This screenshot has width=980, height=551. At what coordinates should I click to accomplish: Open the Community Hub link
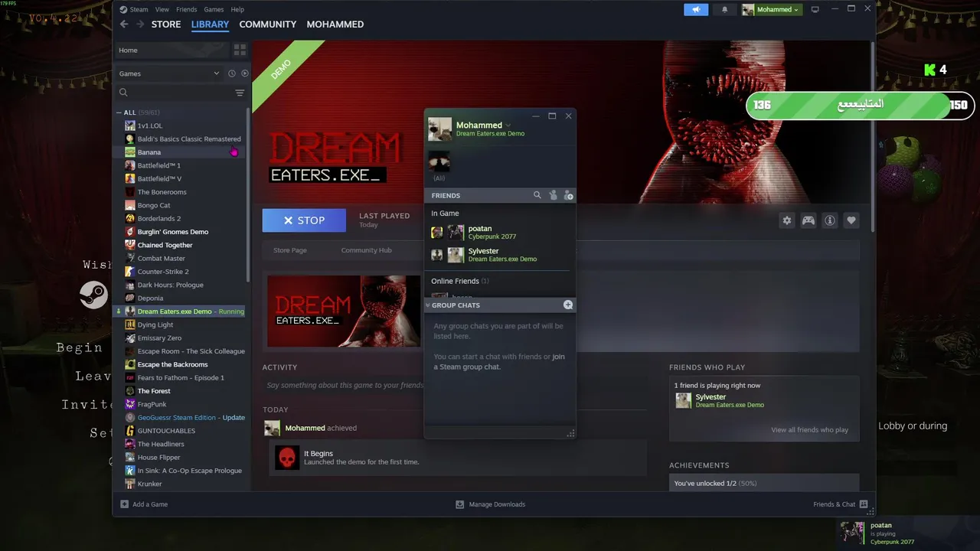click(x=366, y=250)
